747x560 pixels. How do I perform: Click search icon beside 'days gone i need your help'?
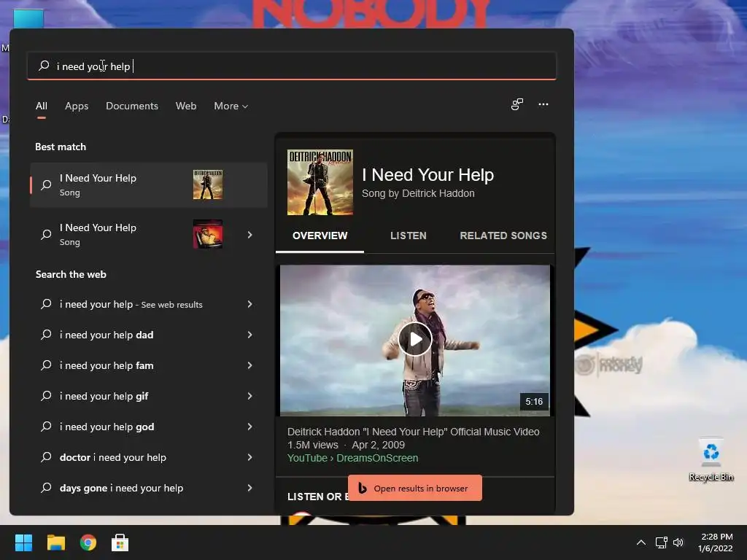coord(46,488)
